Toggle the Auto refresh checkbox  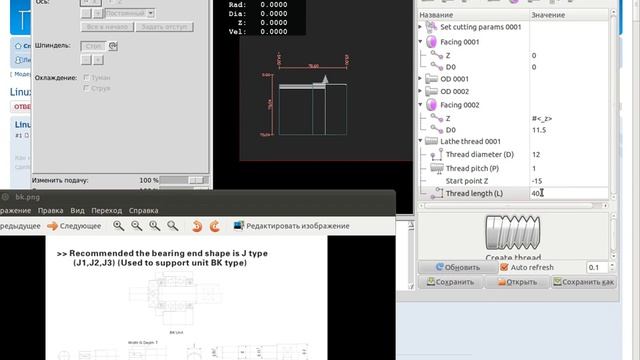pos(504,267)
